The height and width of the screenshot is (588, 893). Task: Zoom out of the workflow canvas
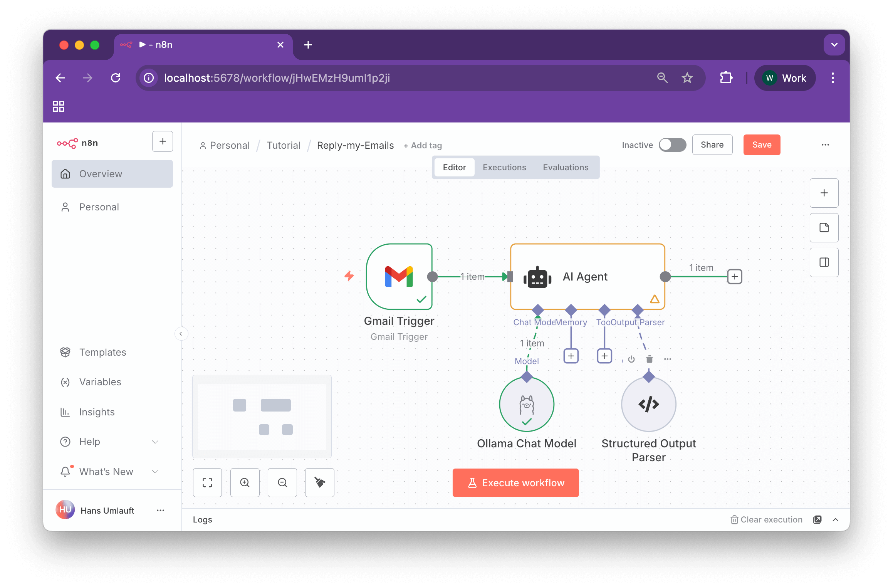[x=282, y=482]
